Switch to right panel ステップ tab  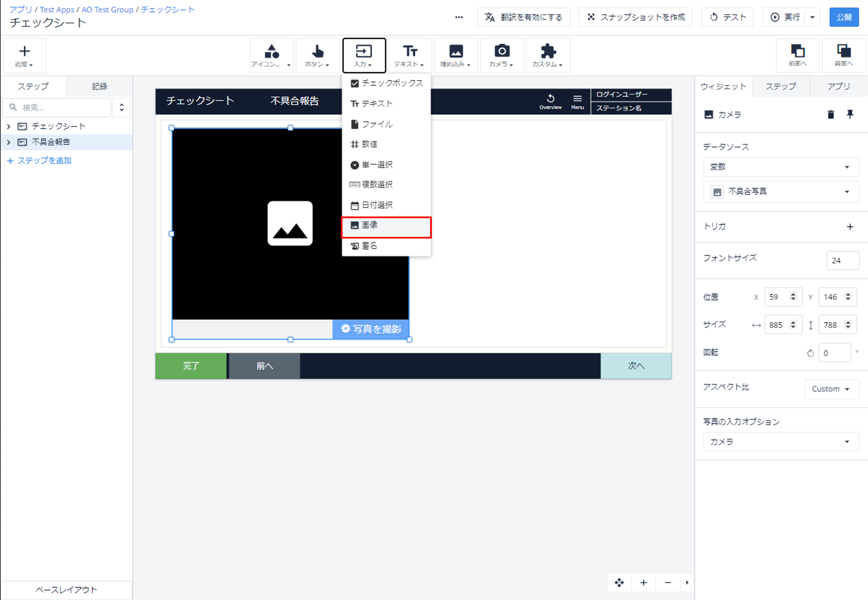tap(781, 86)
